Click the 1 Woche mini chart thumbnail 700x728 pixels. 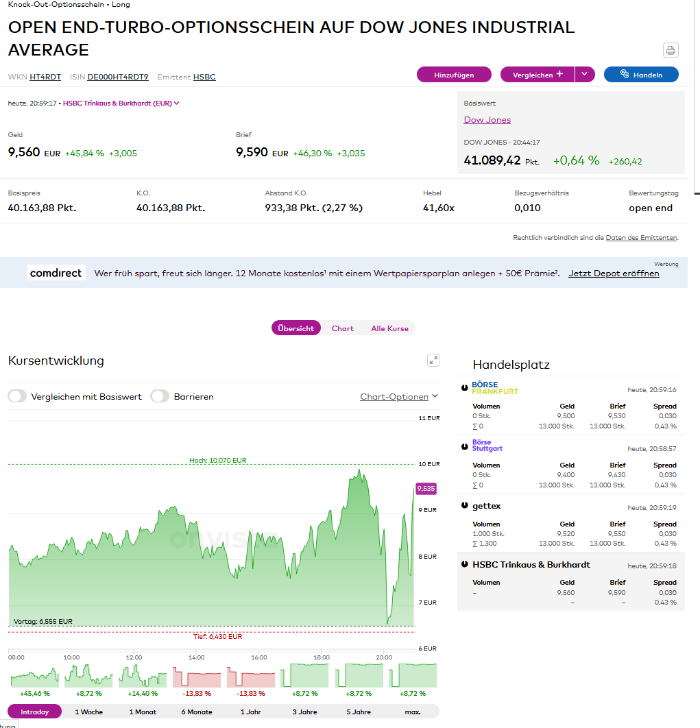88,675
